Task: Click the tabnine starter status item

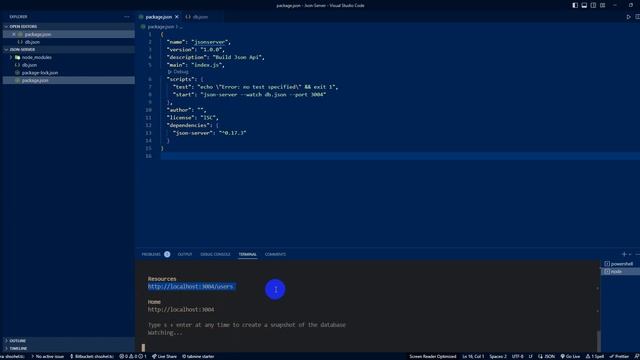Action: coord(198,356)
